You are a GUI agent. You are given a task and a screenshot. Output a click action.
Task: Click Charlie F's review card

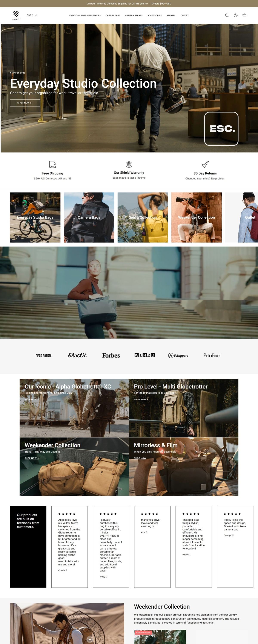[70, 547]
